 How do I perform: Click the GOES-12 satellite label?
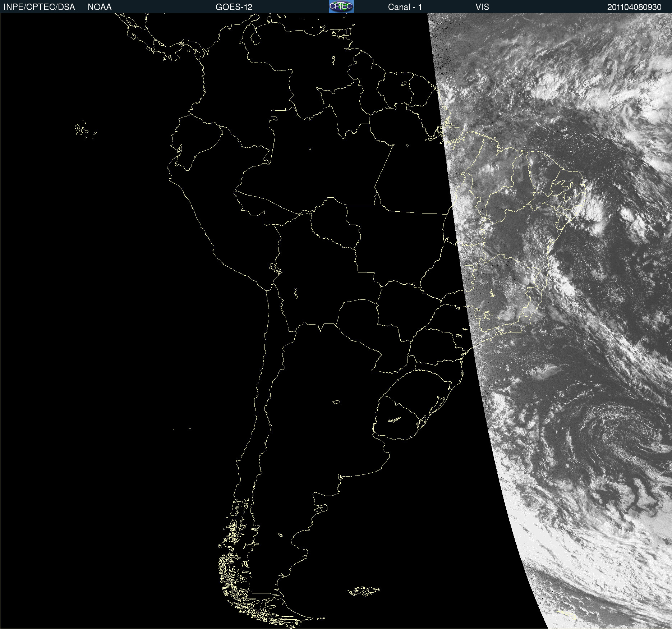pyautogui.click(x=234, y=7)
